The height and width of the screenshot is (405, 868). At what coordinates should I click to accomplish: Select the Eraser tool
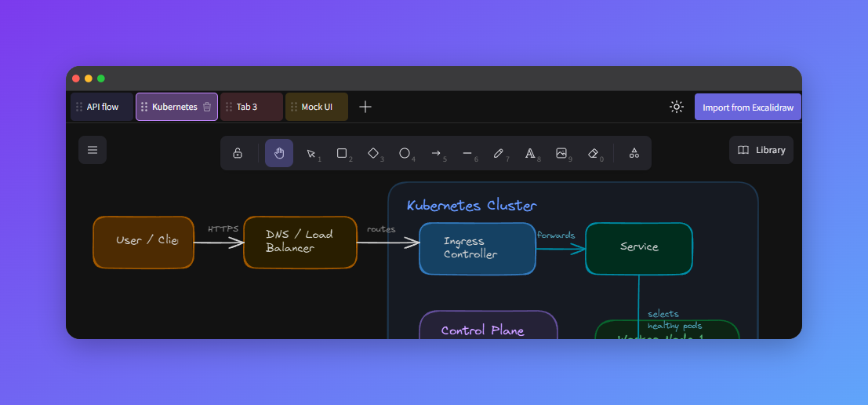tap(593, 154)
